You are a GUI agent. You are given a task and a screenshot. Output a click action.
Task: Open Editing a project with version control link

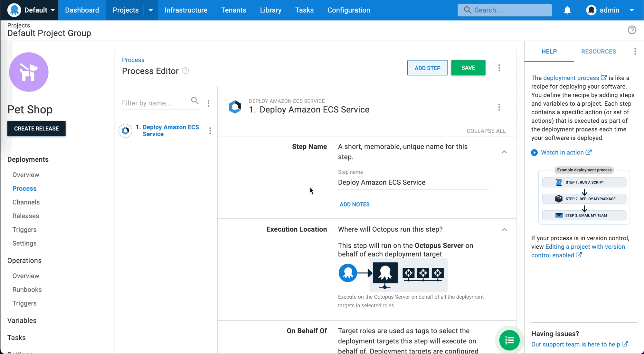578,251
